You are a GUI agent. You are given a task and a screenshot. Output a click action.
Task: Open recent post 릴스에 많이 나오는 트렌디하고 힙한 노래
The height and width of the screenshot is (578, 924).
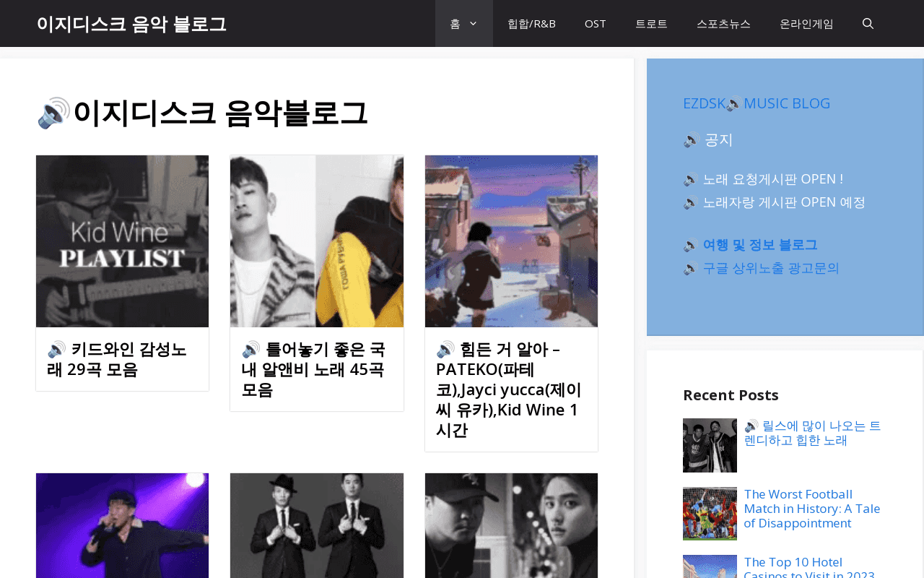tap(813, 433)
